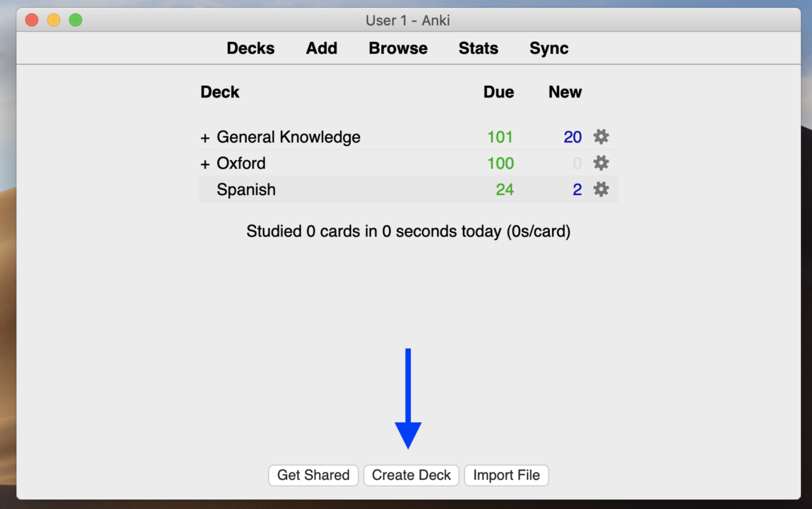The height and width of the screenshot is (509, 812).
Task: Open the Spanish deck to study
Action: coord(246,189)
